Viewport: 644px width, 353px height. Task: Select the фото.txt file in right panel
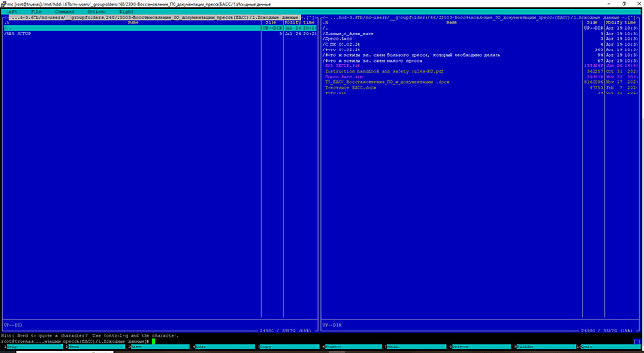point(336,92)
